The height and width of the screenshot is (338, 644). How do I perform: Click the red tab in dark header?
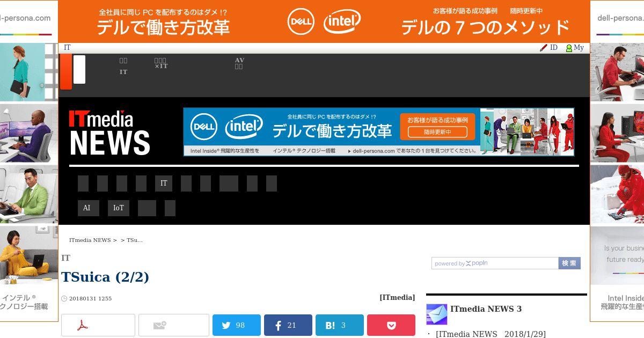click(66, 71)
